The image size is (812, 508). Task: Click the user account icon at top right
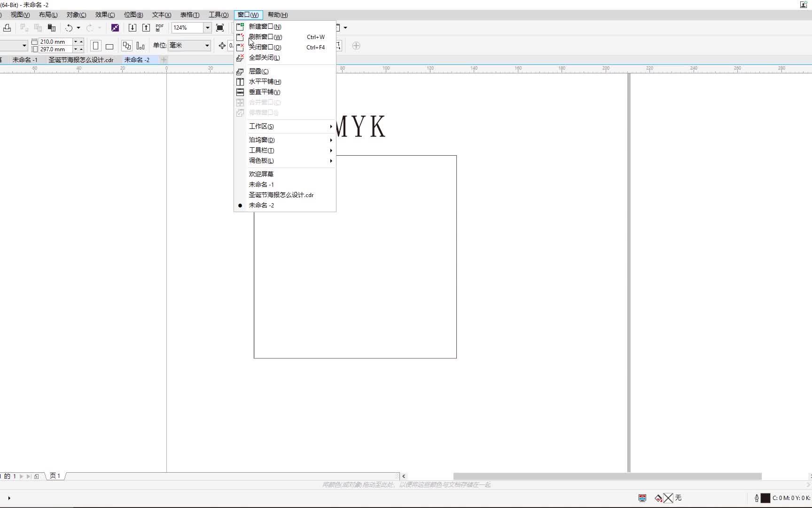tap(803, 5)
